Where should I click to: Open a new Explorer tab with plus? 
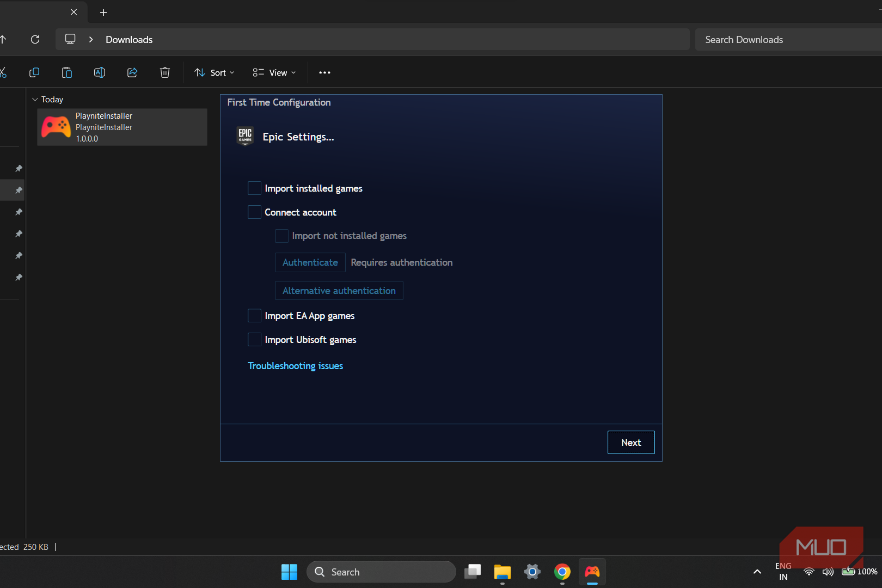click(x=103, y=12)
